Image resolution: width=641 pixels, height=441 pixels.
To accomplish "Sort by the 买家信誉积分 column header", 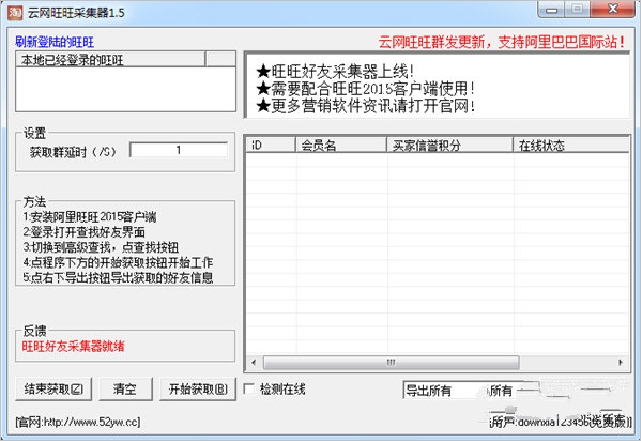I will coord(450,145).
